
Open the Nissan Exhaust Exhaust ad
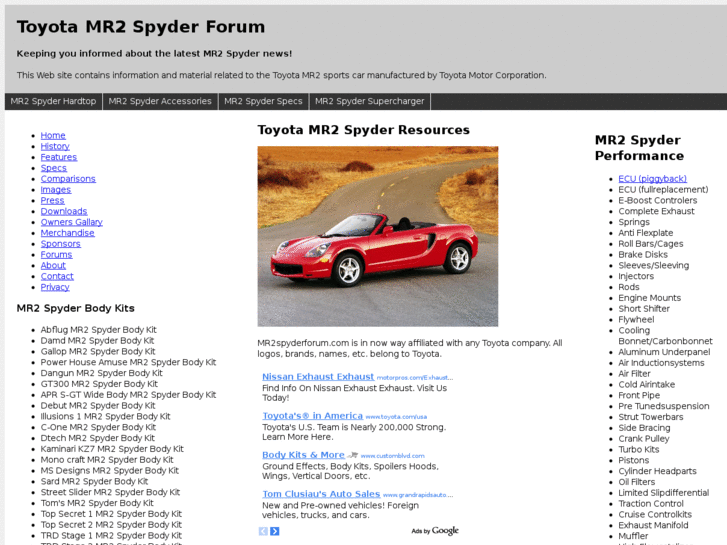click(318, 377)
